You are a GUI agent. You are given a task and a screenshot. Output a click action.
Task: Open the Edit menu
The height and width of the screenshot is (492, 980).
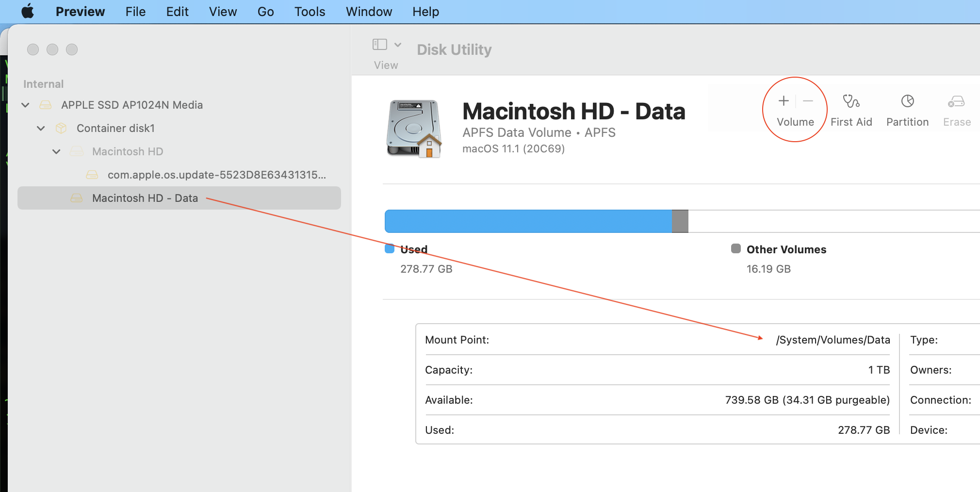(177, 12)
